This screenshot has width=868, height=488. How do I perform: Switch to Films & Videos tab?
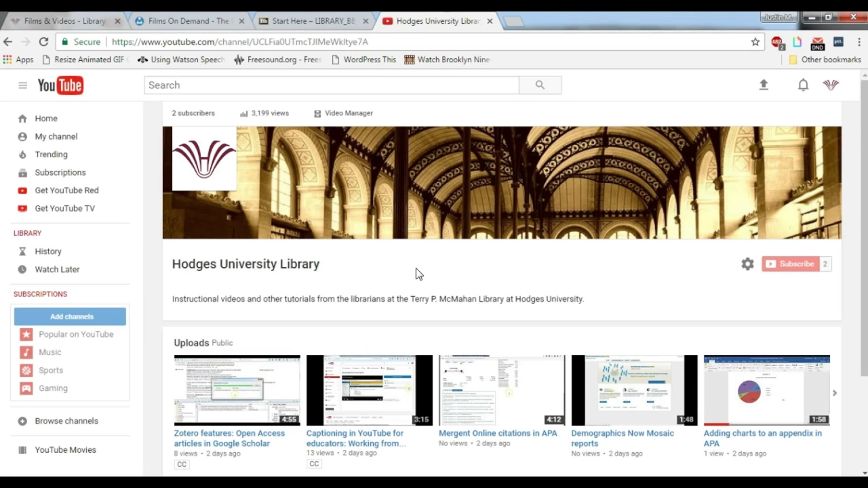pos(65,21)
